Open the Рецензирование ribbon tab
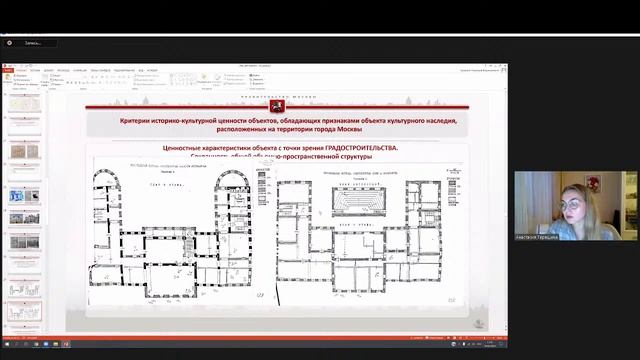Viewport: 640px width, 360px height. tap(124, 70)
